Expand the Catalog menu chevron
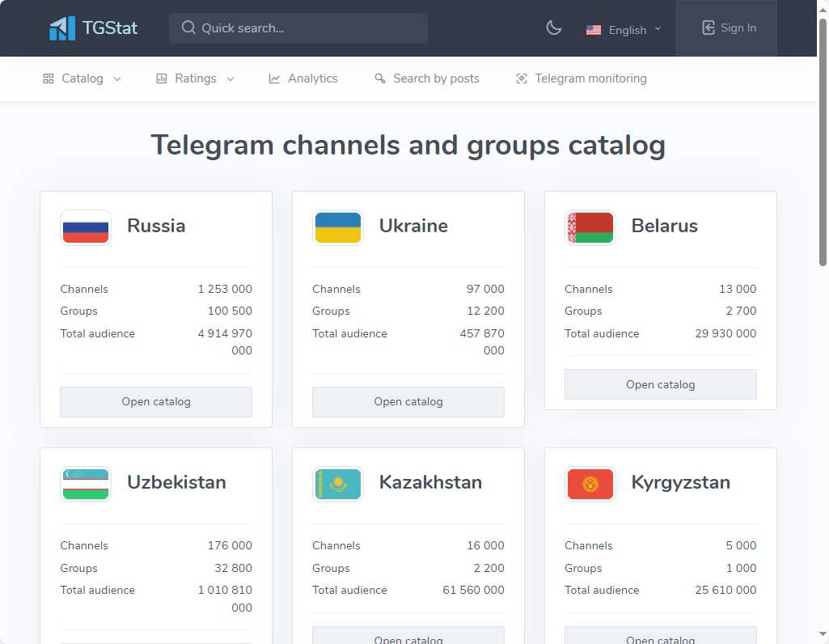The image size is (829, 644). click(x=117, y=78)
